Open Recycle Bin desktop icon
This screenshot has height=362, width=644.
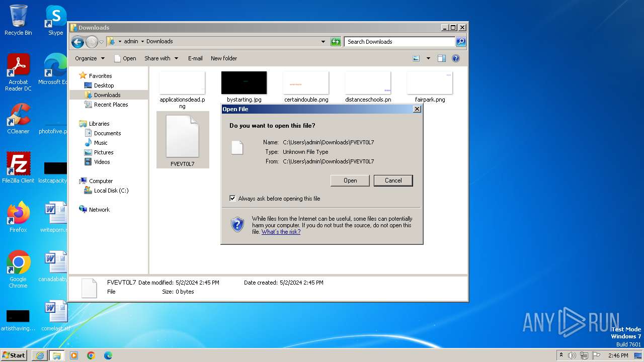click(18, 20)
